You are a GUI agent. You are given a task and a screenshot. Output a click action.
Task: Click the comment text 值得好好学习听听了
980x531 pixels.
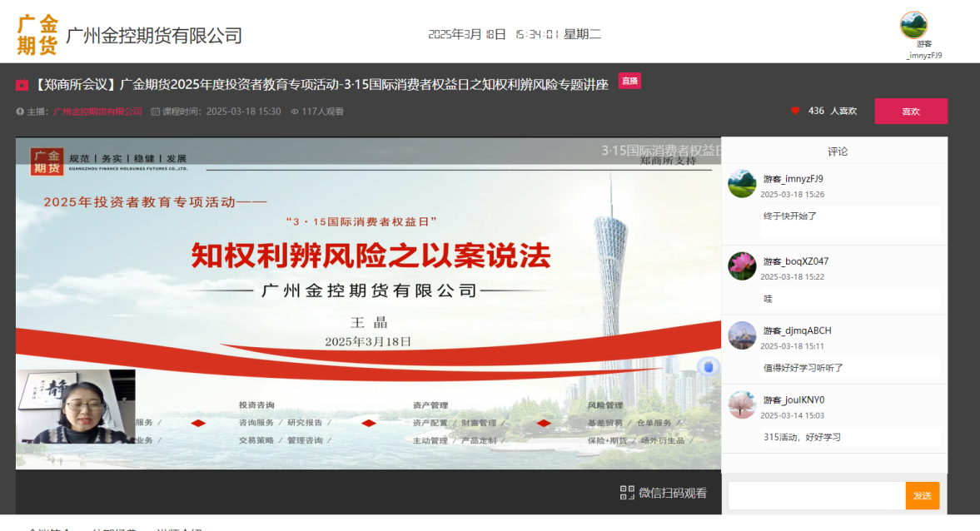coord(803,368)
